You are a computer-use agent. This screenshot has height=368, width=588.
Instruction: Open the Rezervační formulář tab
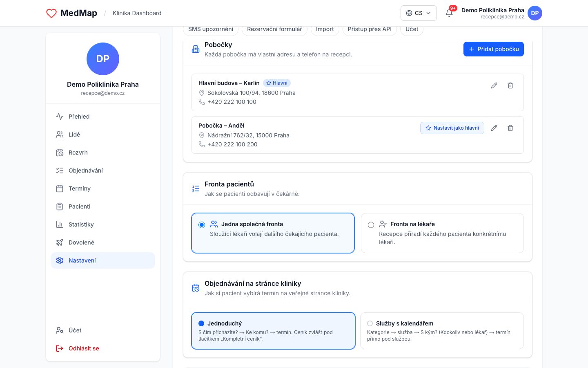pyautogui.click(x=274, y=29)
